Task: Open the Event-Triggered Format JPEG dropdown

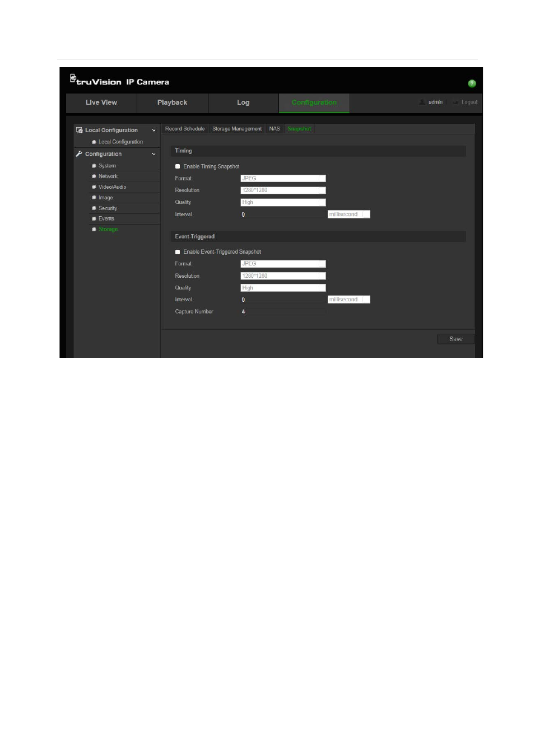Action: tap(283, 264)
